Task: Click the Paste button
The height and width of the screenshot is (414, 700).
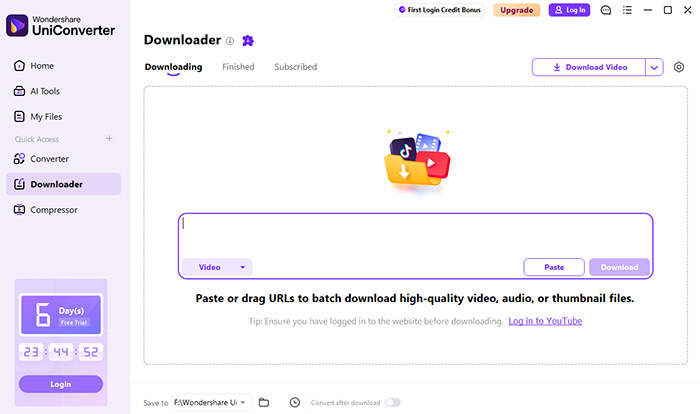Action: click(554, 267)
